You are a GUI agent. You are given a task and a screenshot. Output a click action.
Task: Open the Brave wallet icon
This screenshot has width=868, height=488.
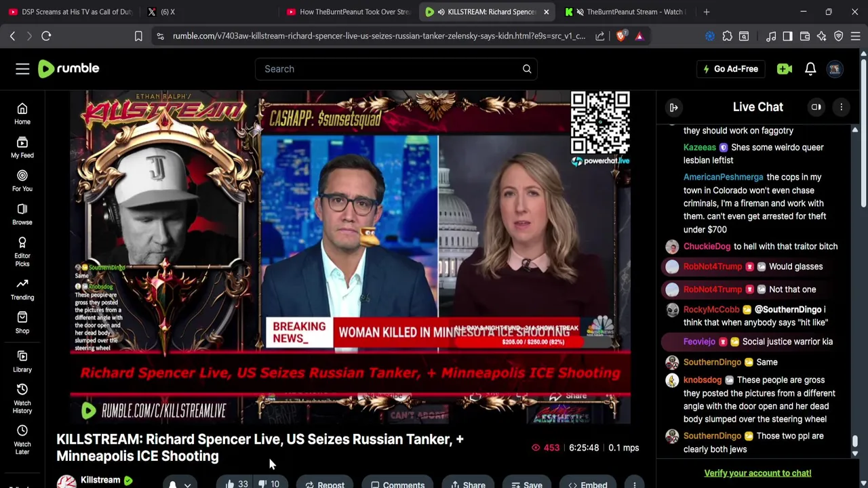point(805,36)
